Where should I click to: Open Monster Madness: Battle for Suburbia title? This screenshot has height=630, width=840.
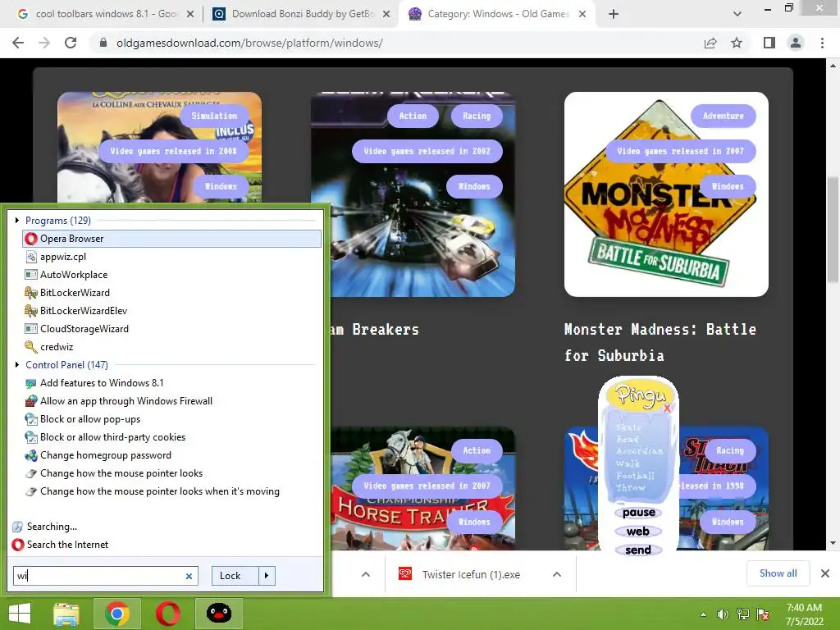pyautogui.click(x=660, y=342)
